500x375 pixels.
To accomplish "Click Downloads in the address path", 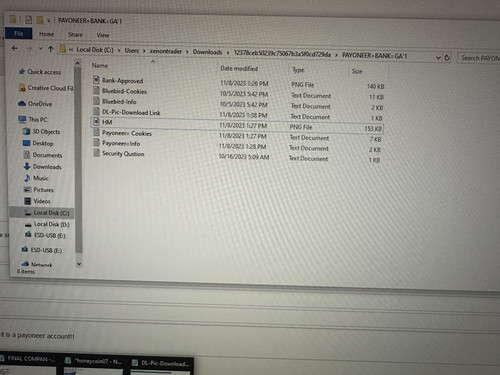I will (x=207, y=52).
